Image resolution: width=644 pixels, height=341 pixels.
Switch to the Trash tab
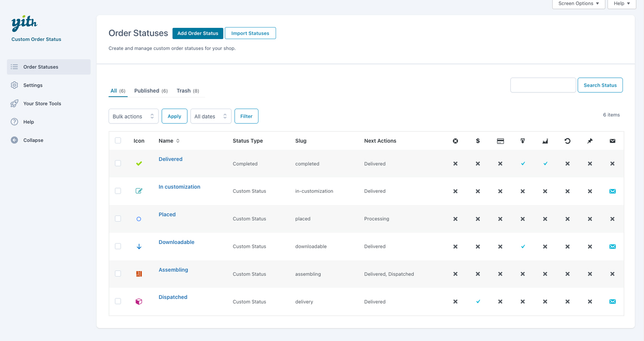point(183,91)
